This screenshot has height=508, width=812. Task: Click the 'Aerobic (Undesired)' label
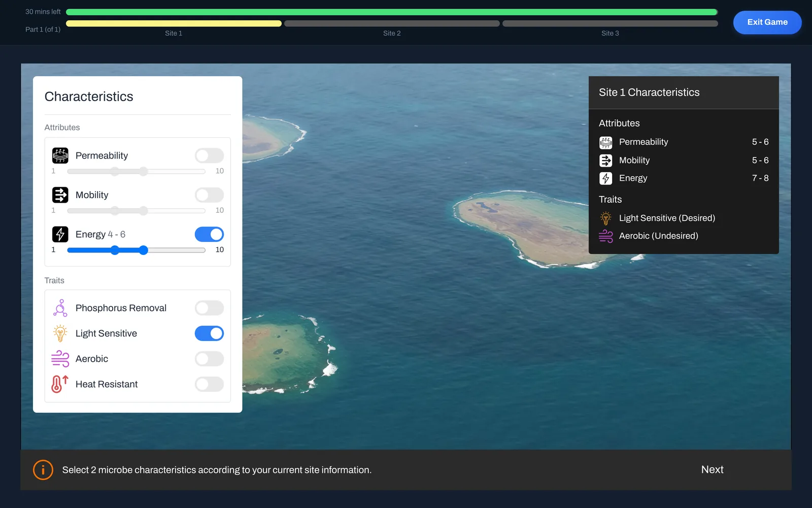659,236
